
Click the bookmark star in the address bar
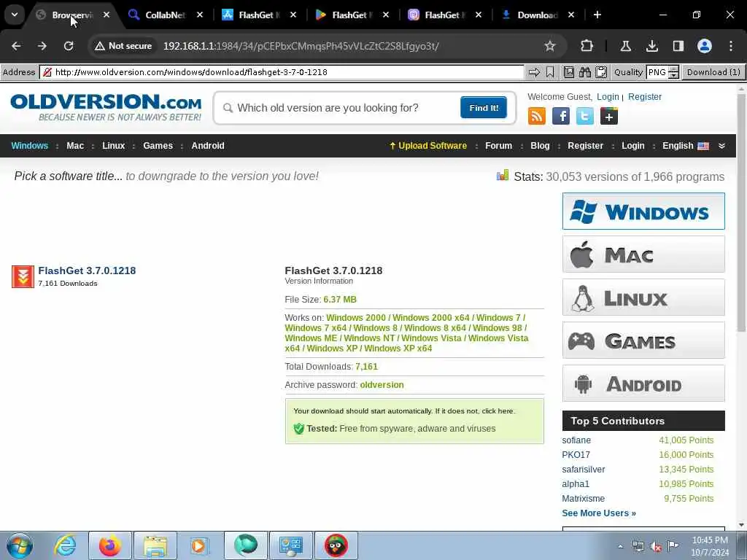(x=550, y=46)
